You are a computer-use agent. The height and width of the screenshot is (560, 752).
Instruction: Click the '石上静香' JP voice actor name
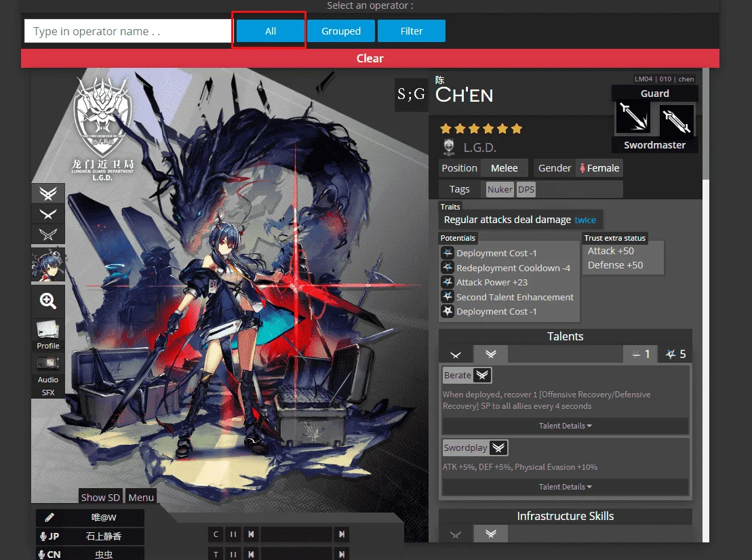coord(104,536)
